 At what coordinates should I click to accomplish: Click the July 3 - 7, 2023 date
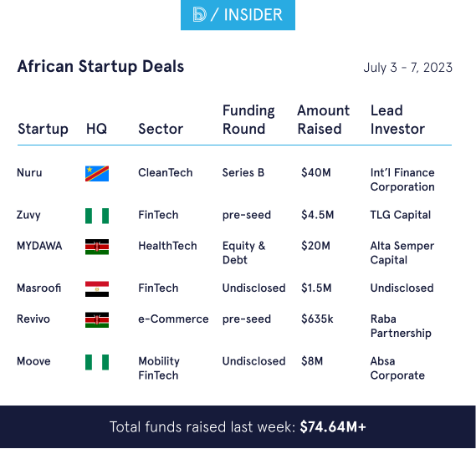click(407, 68)
